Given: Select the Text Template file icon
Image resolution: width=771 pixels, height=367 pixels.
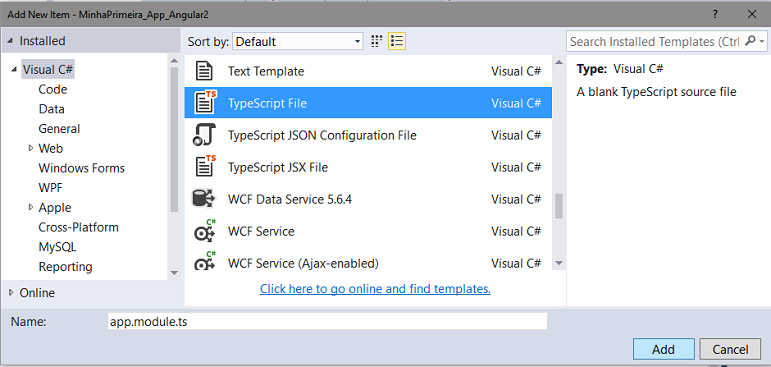Looking at the screenshot, I should point(204,71).
